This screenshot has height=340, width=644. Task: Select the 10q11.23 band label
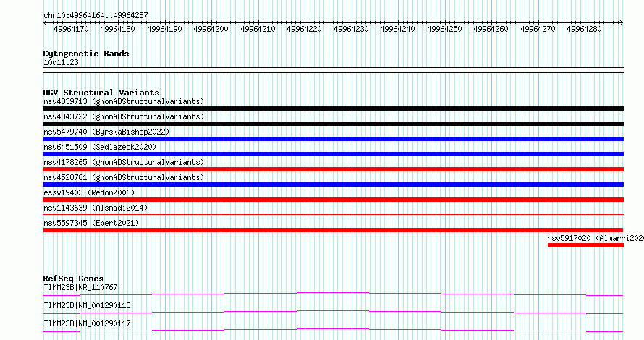[61, 62]
